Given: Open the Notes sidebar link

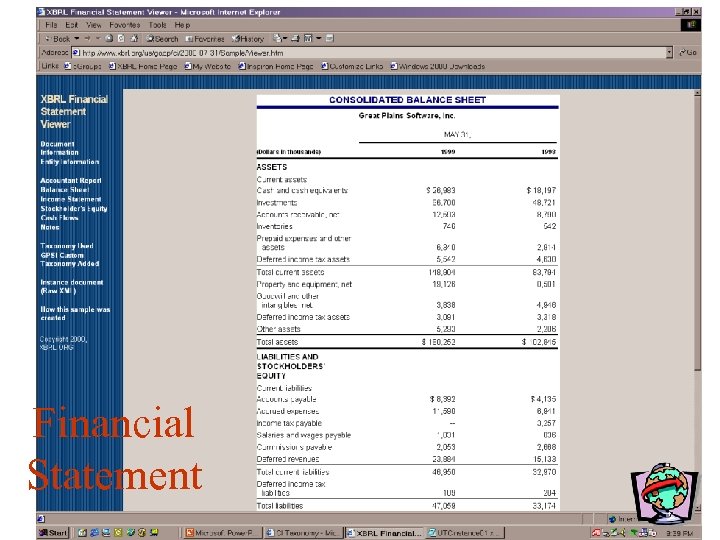Looking at the screenshot, I should (x=50, y=227).
